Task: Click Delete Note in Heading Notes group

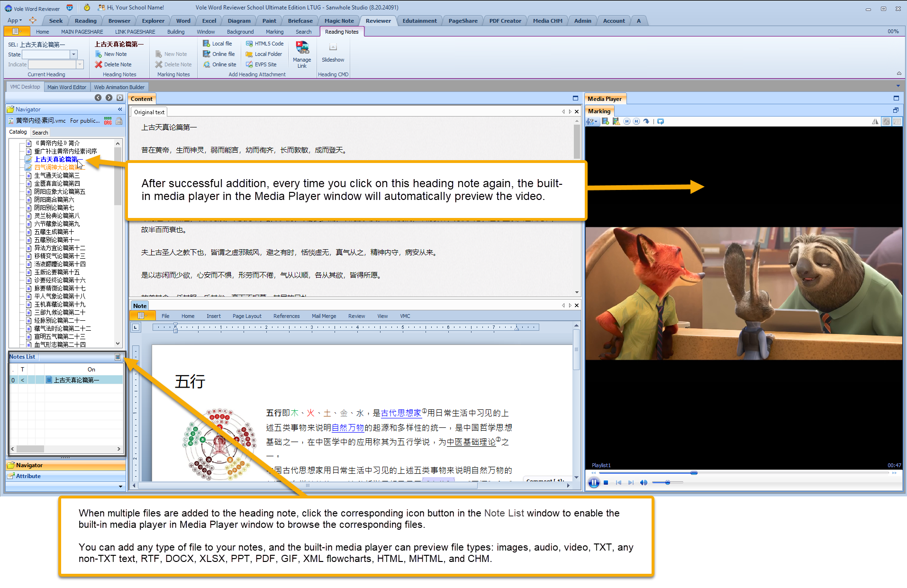Action: pyautogui.click(x=113, y=64)
